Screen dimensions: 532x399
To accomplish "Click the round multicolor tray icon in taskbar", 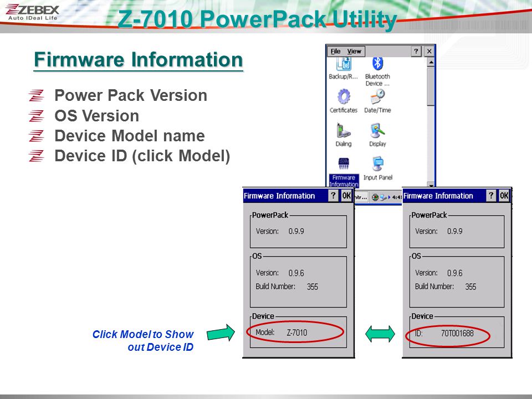I will click(x=375, y=197).
